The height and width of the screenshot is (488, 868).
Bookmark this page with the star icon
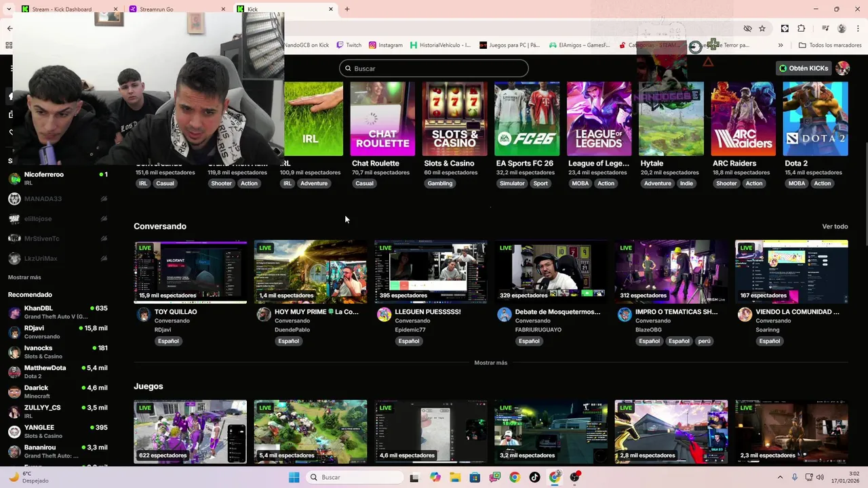762,28
